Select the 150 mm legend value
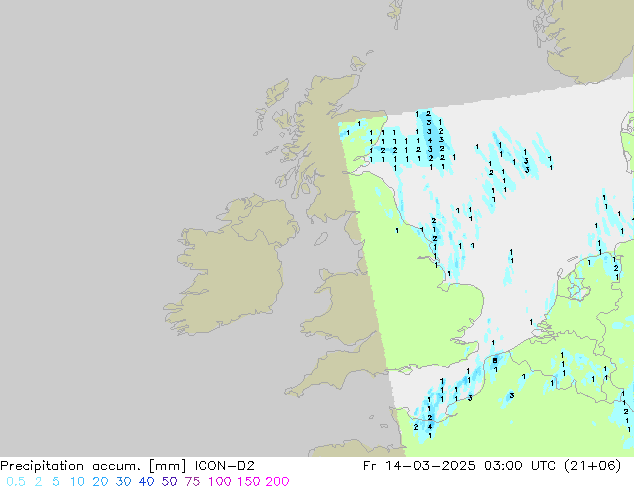 [248, 482]
